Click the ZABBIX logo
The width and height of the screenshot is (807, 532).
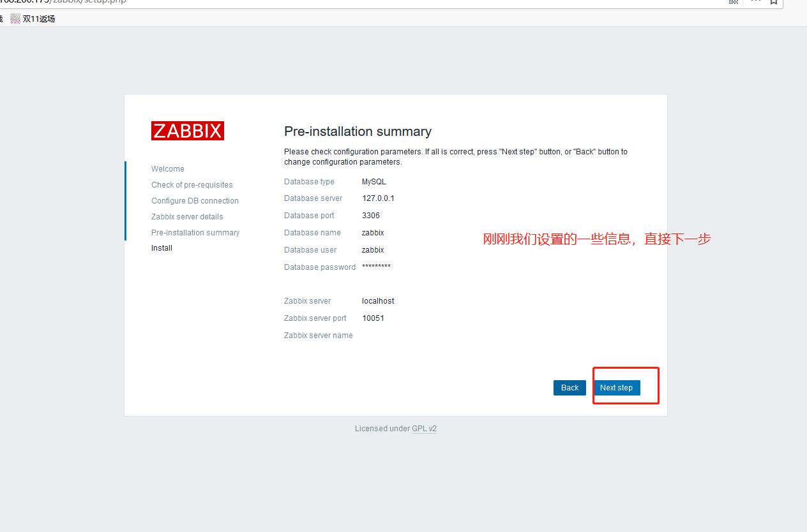tap(188, 131)
